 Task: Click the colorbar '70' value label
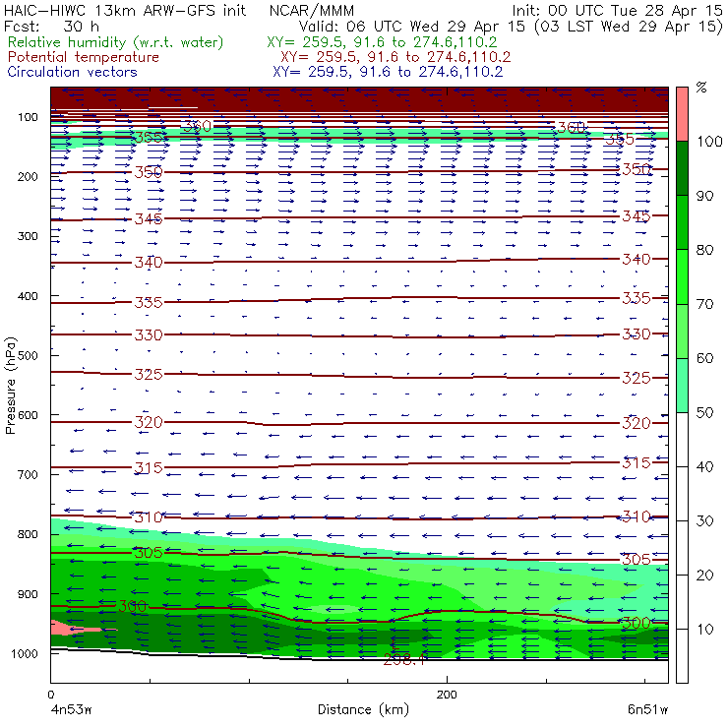pyautogui.click(x=704, y=304)
